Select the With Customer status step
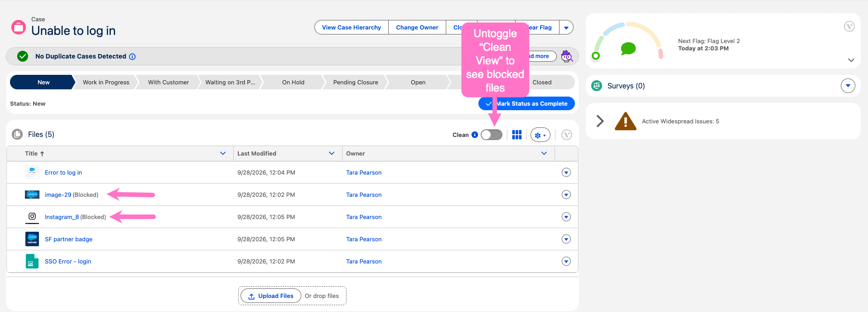 [x=169, y=82]
